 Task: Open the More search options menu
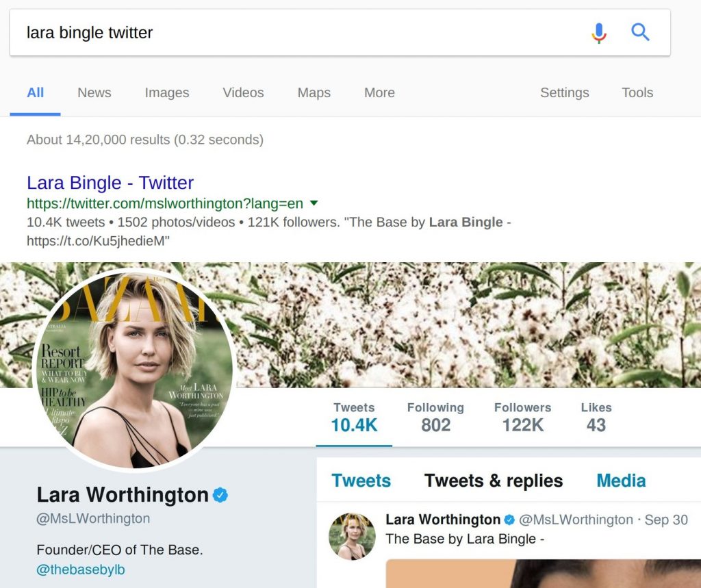pos(379,92)
